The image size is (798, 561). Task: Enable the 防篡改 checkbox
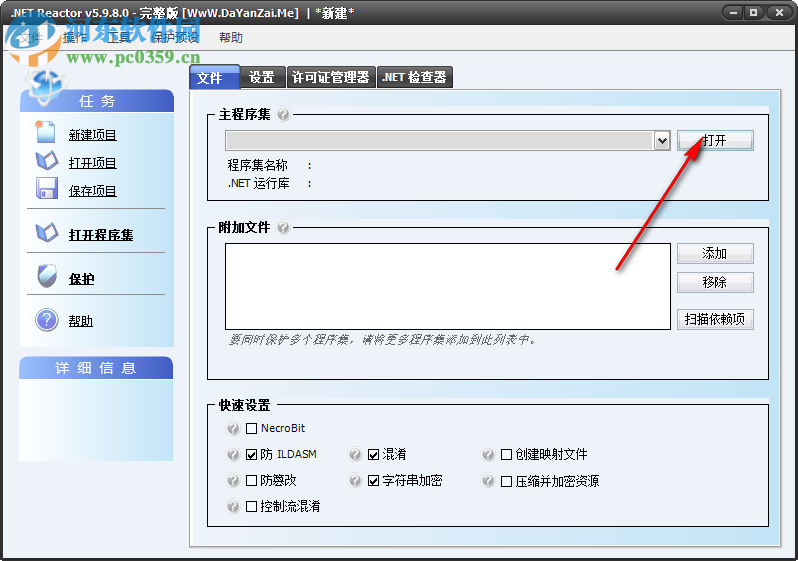[251, 481]
